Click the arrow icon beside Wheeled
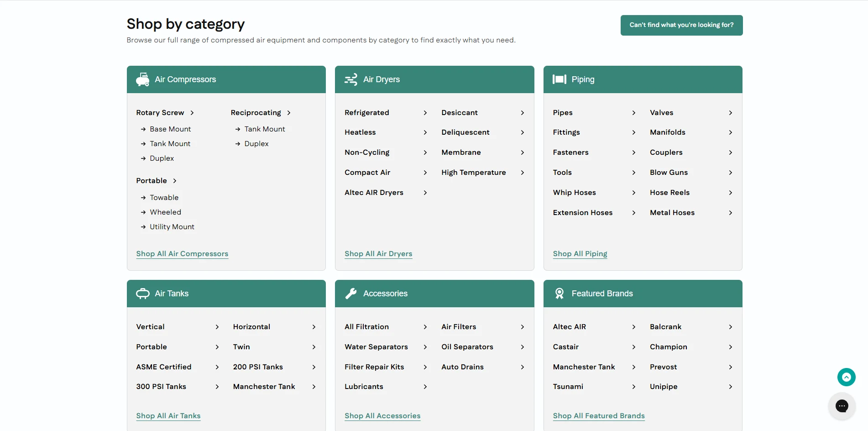 pyautogui.click(x=143, y=212)
